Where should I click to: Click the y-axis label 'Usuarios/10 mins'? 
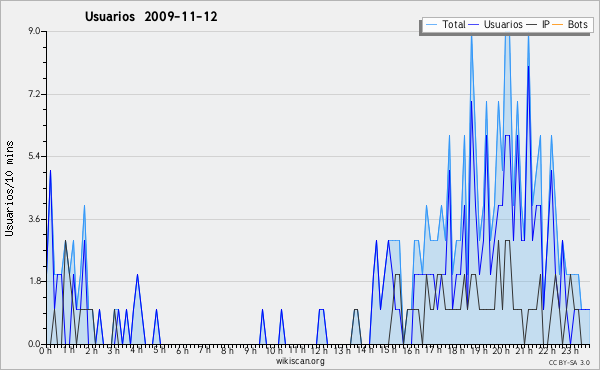(x=9, y=188)
